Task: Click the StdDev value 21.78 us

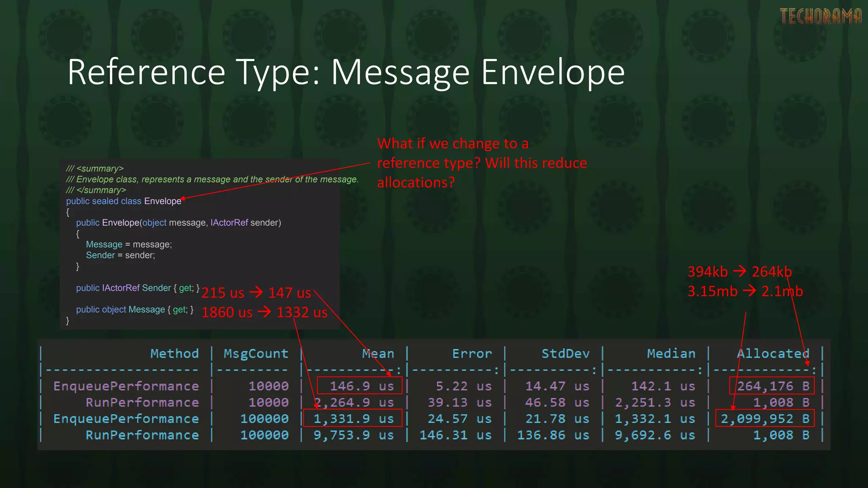Action: tap(557, 419)
